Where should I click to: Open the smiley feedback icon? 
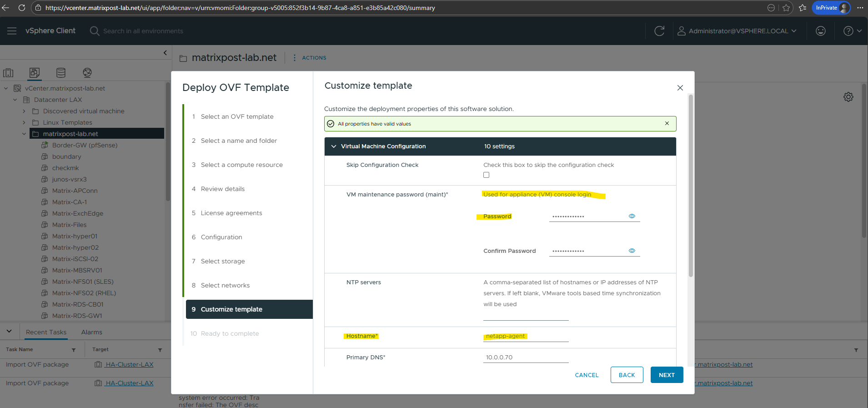820,31
